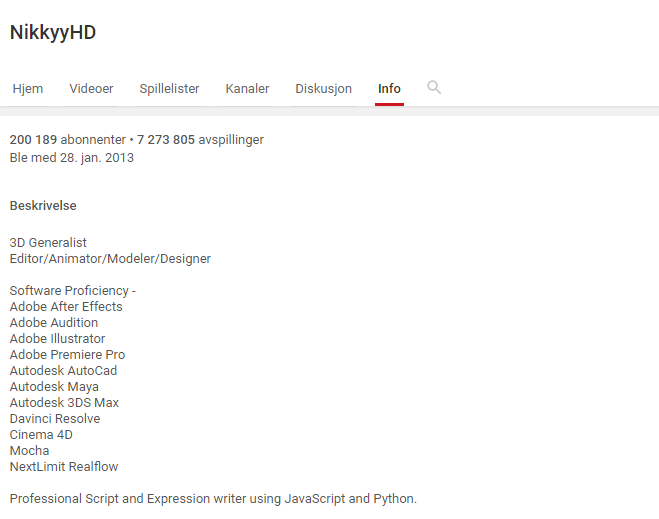Click the NextLimit Realflow line
659x519 pixels.
(x=64, y=466)
